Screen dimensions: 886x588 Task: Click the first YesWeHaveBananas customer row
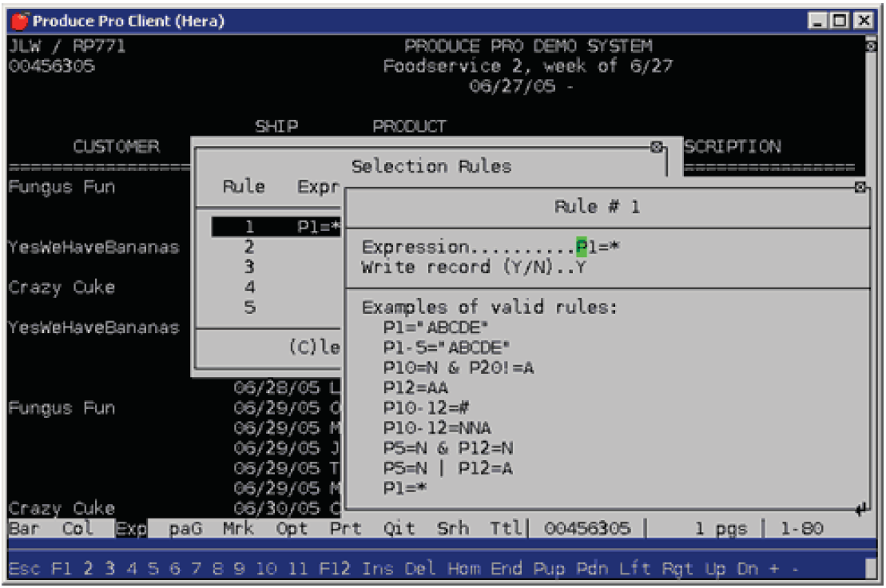click(x=93, y=247)
